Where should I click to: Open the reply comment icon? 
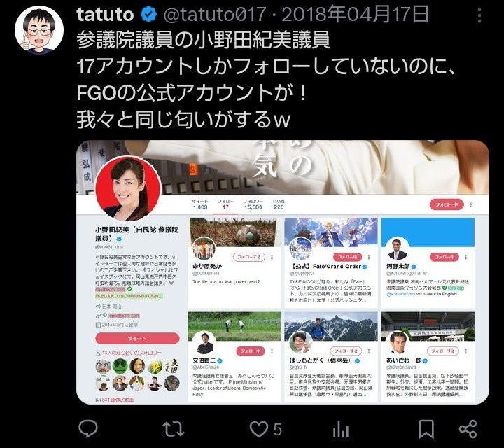pyautogui.click(x=88, y=428)
